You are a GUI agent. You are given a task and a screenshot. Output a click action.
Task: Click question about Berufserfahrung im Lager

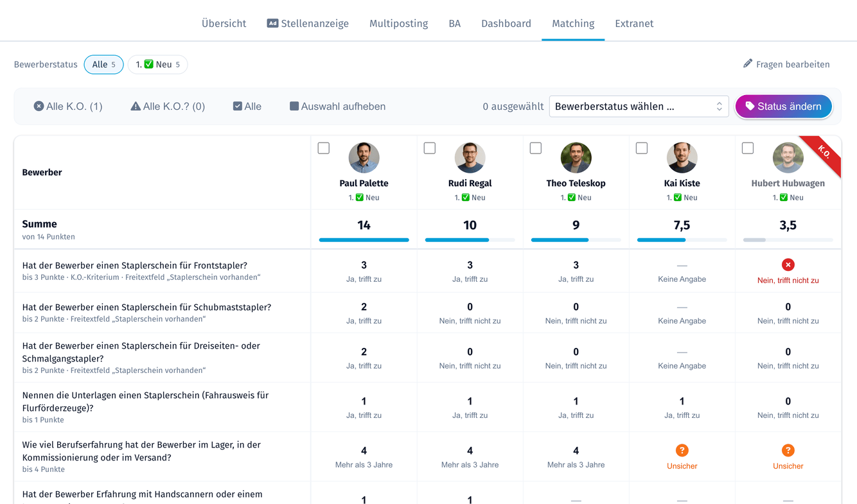pyautogui.click(x=141, y=451)
